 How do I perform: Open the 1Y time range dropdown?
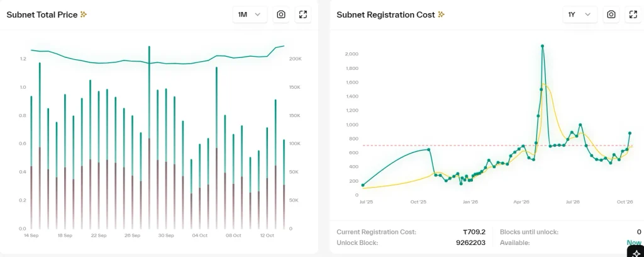[x=580, y=14]
